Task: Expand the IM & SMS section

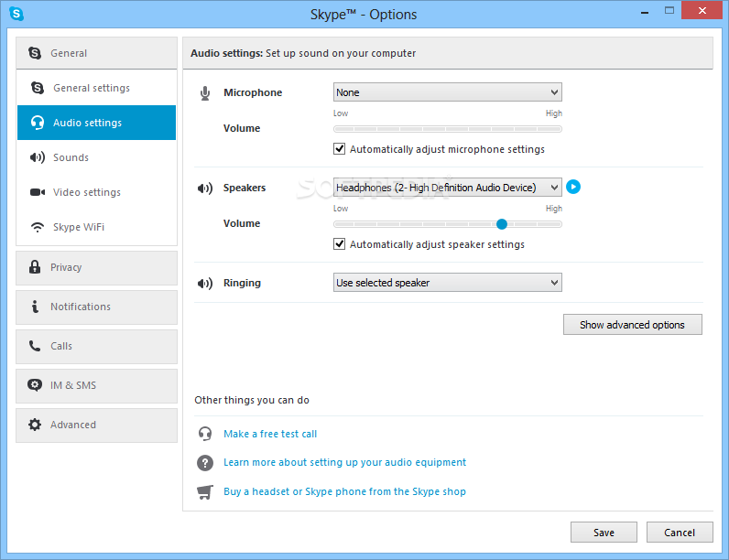Action: (97, 386)
